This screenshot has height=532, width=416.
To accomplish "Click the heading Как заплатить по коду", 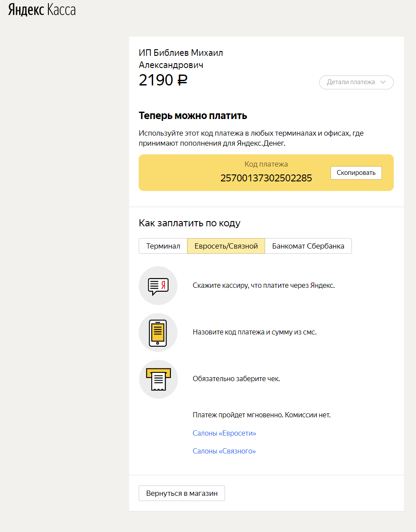I will click(x=190, y=223).
